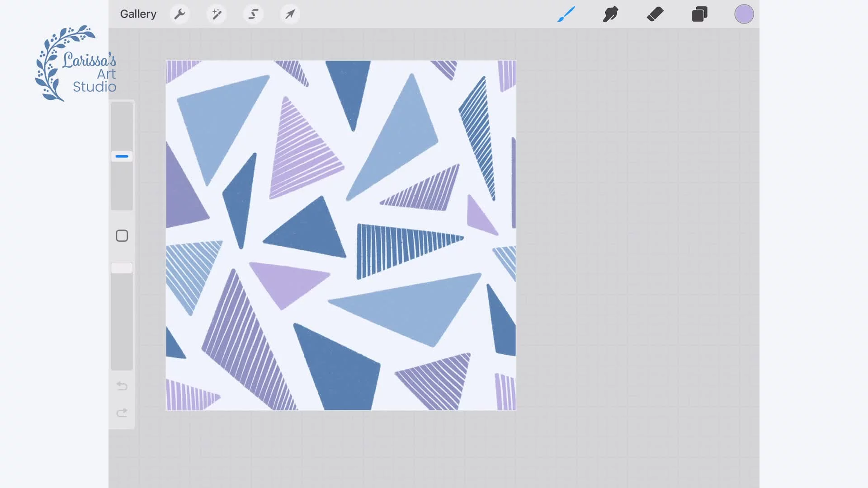Open the active color picker circle

[744, 14]
